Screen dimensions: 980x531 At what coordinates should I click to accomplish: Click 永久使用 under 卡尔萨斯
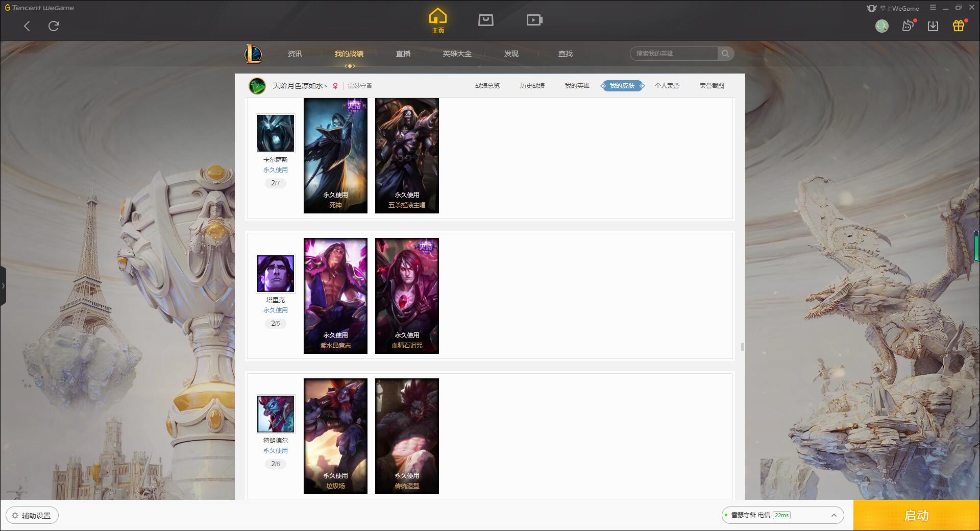click(276, 170)
